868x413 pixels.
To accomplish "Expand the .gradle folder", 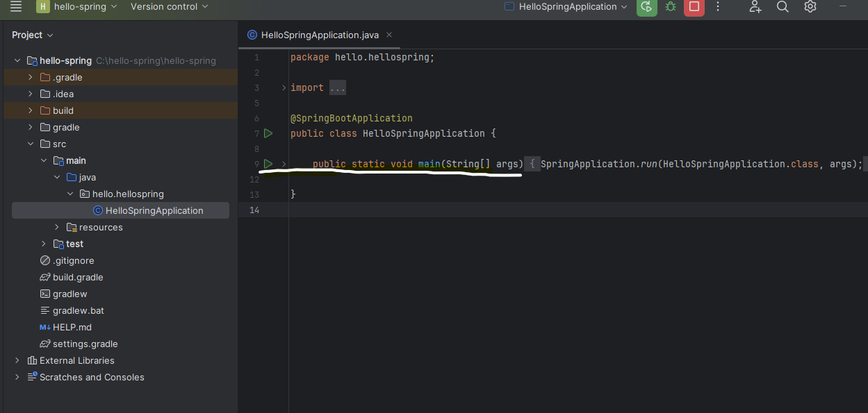I will coord(30,77).
